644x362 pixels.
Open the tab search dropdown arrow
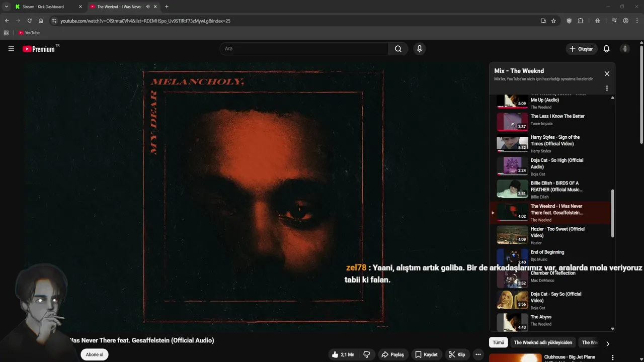click(6, 7)
